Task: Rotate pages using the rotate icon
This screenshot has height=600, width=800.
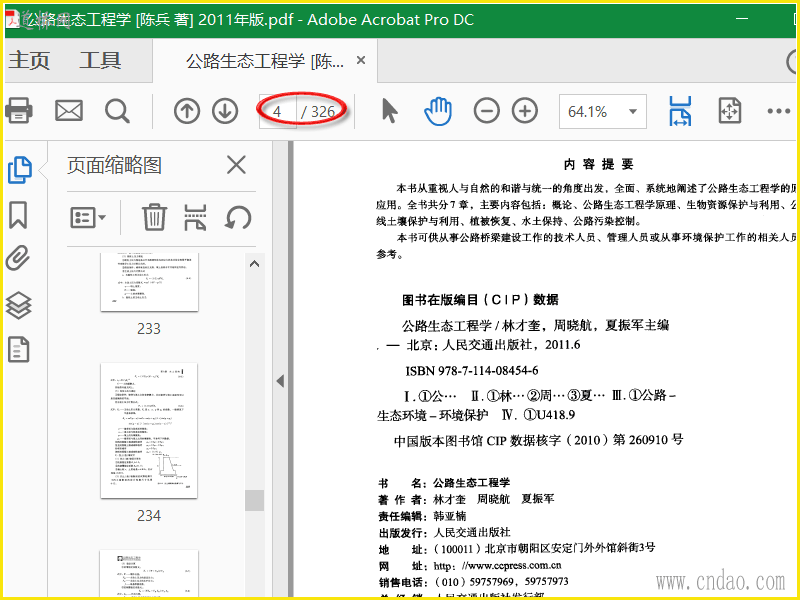Action: click(238, 217)
